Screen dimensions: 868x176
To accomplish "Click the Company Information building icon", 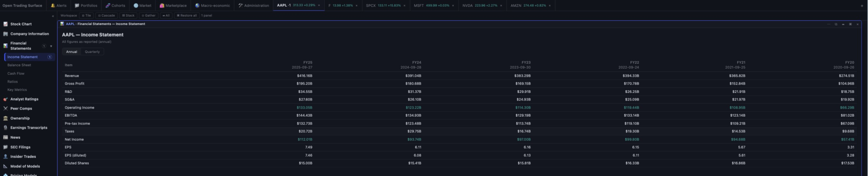I will [x=5, y=34].
